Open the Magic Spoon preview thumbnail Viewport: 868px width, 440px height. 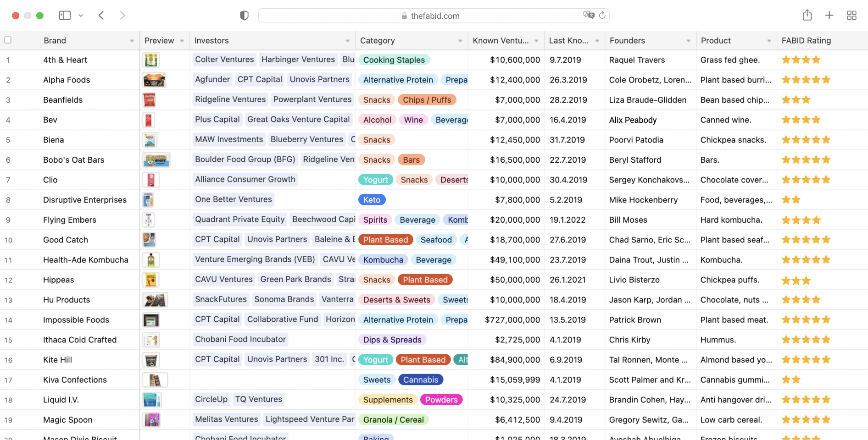coord(152,420)
